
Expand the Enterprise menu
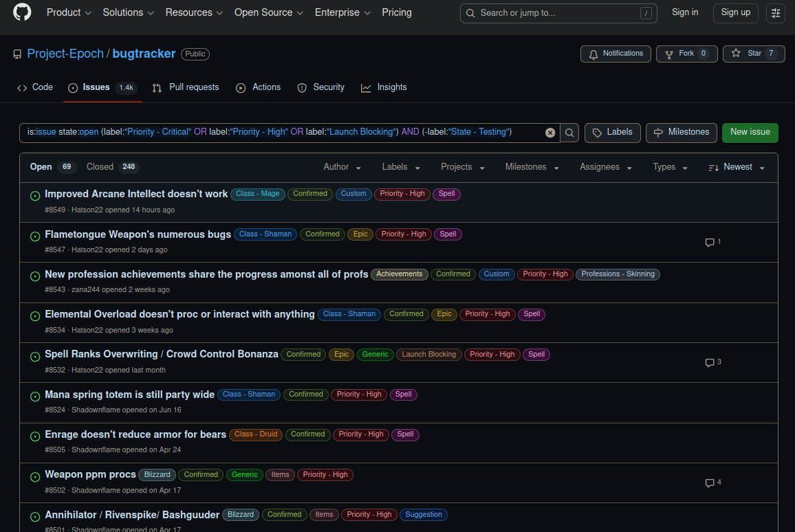click(x=342, y=12)
